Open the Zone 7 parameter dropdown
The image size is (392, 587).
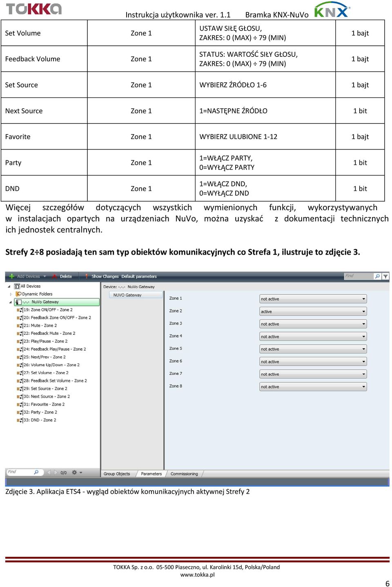[313, 374]
